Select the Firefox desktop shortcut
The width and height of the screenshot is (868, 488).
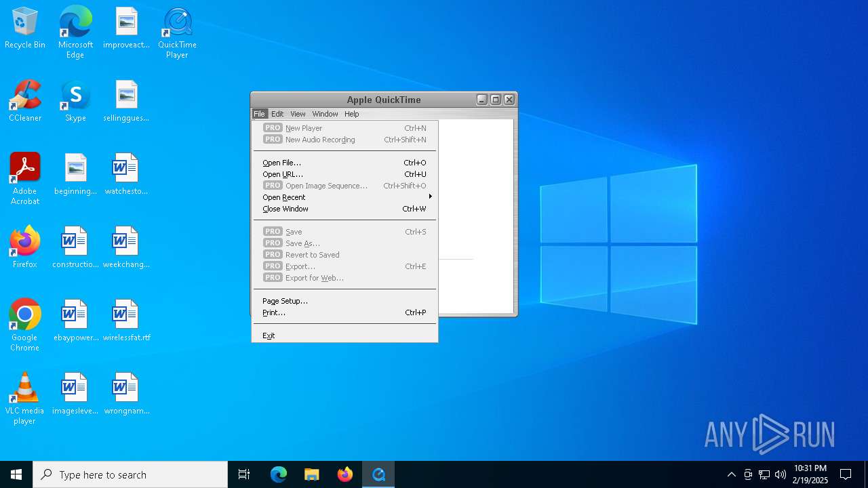[x=25, y=248]
